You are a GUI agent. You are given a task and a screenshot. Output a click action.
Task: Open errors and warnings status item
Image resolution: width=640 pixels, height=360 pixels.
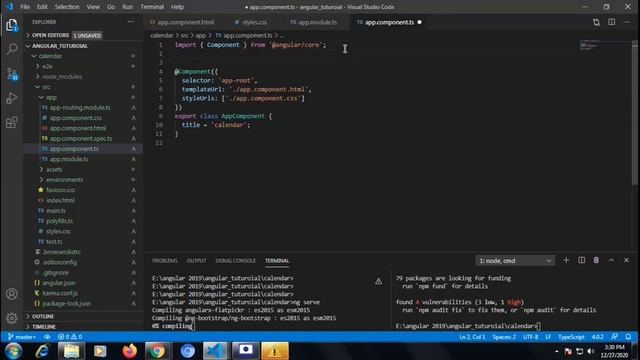(70, 337)
